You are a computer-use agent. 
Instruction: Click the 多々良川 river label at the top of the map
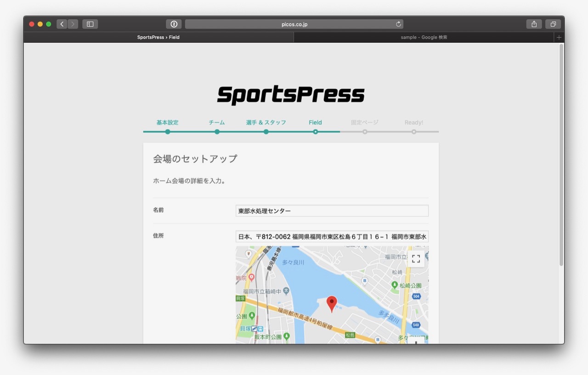[293, 263]
